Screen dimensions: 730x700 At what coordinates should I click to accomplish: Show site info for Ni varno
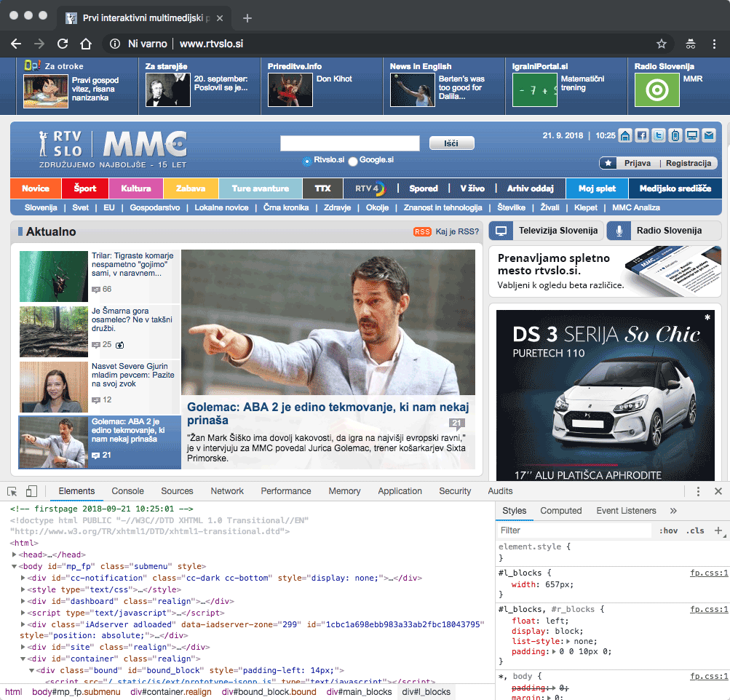pyautogui.click(x=114, y=44)
